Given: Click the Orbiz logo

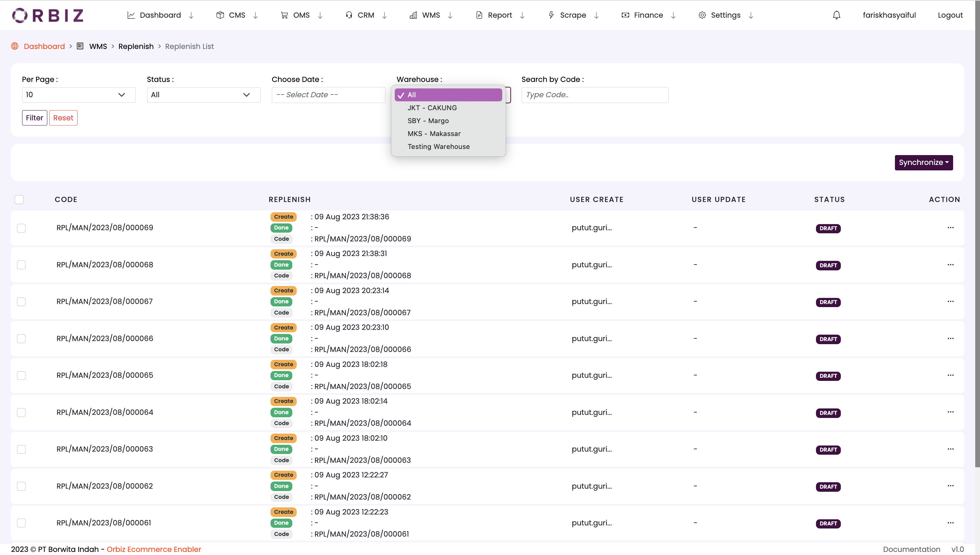Looking at the screenshot, I should (x=48, y=15).
